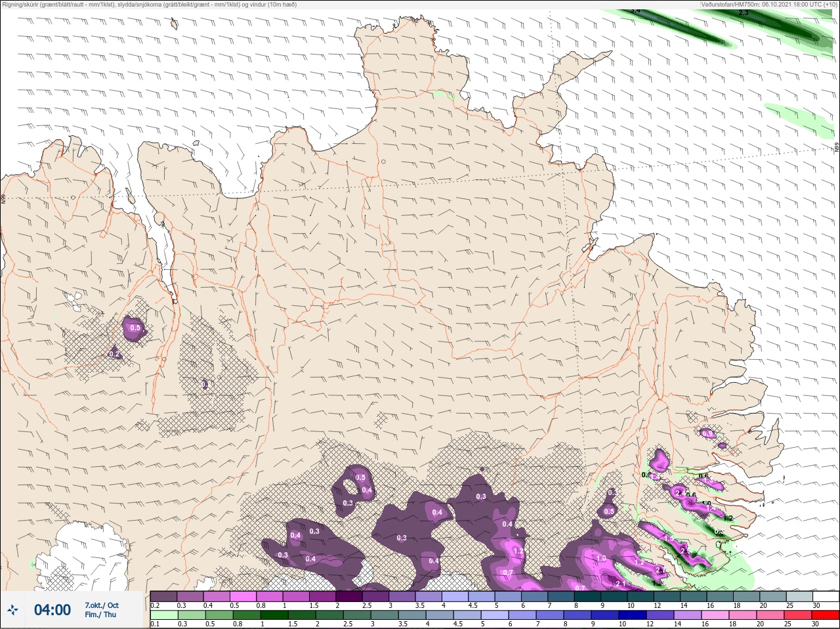Select the pale green rain legend swatch labeled 0.1

click(x=164, y=615)
